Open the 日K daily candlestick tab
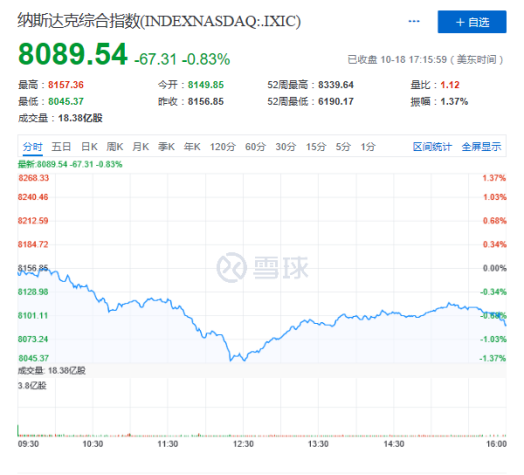The width and height of the screenshot is (524, 475). pyautogui.click(x=89, y=147)
